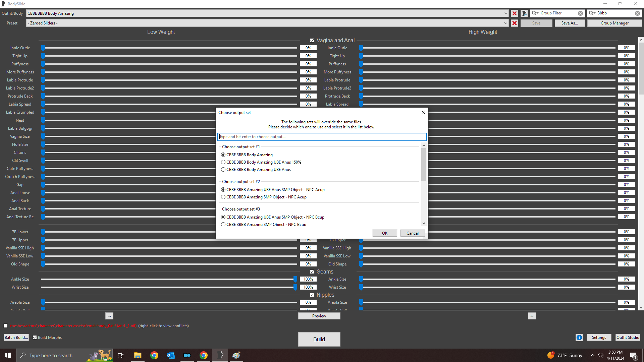Adjust High Weight Wrist Size slider
The height and width of the screenshot is (362, 644).
487,287
